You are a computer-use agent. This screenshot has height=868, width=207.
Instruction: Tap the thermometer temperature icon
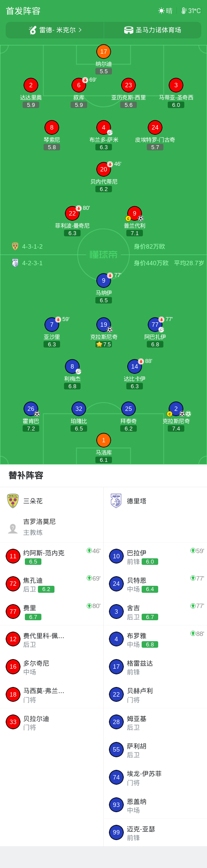pyautogui.click(x=184, y=11)
